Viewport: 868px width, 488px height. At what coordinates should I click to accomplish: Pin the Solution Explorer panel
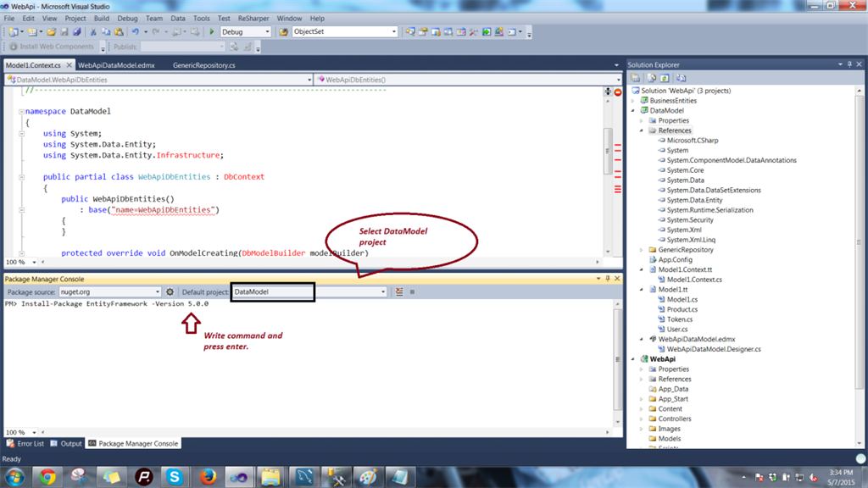pyautogui.click(x=849, y=64)
